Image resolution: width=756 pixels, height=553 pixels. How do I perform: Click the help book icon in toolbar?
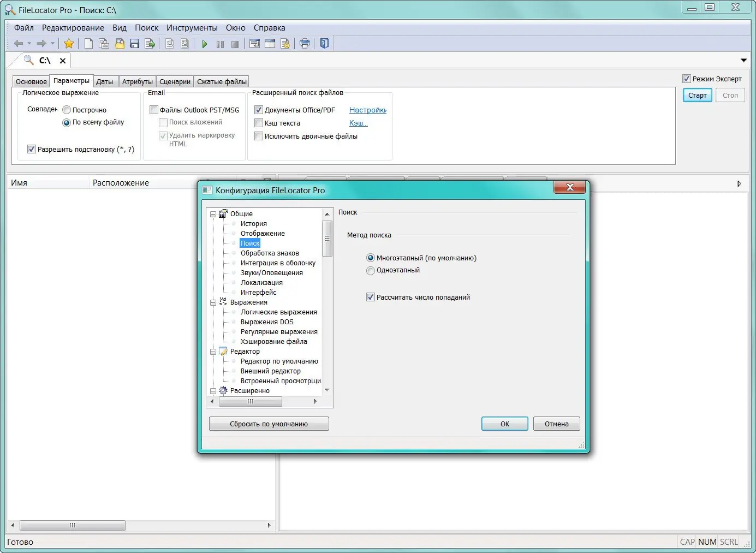pyautogui.click(x=324, y=44)
